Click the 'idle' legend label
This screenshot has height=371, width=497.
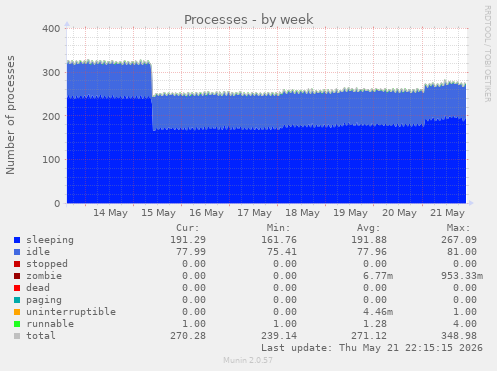38,252
